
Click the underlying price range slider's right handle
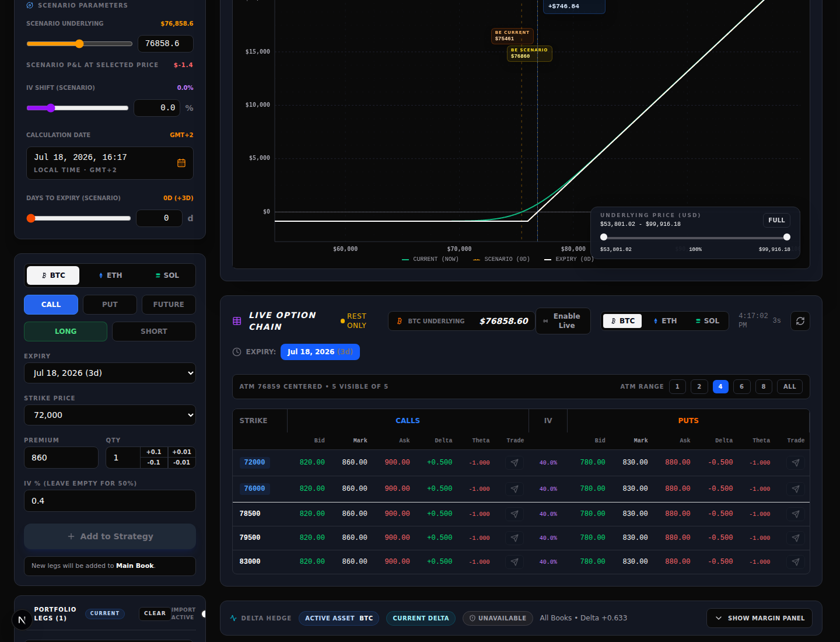coord(787,237)
